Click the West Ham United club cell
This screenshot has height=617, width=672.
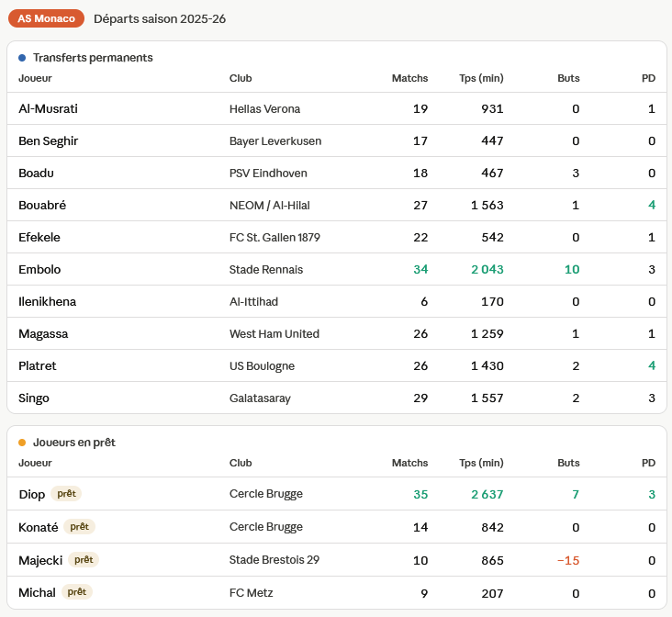[x=274, y=334]
